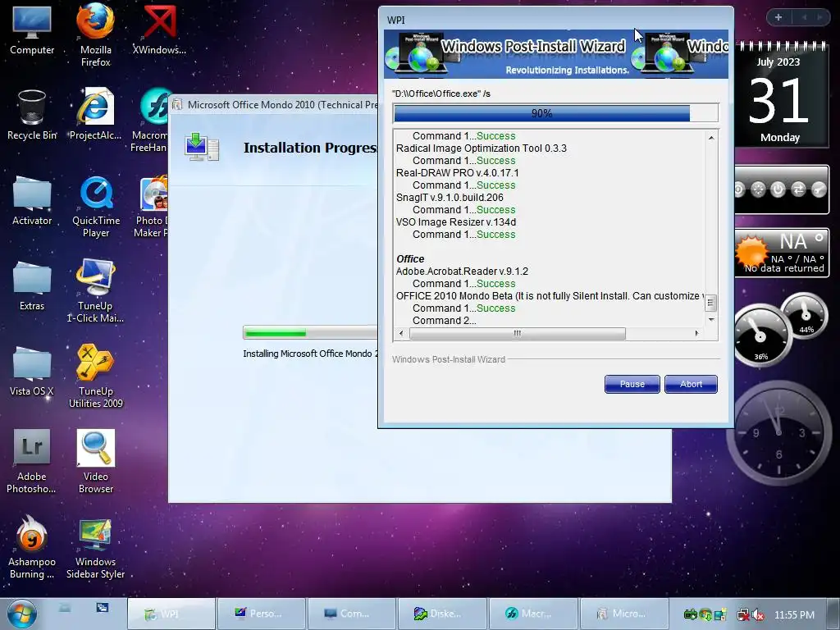
Task: Launch Mozilla Firefox from desktop
Action: tap(95, 34)
